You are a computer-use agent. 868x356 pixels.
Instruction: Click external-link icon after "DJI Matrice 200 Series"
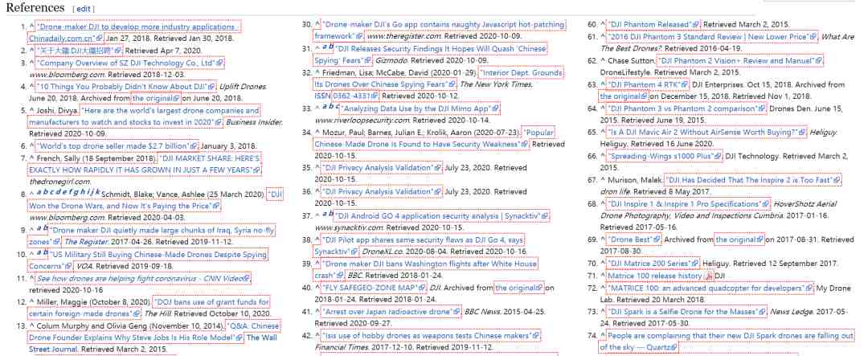pos(696,264)
